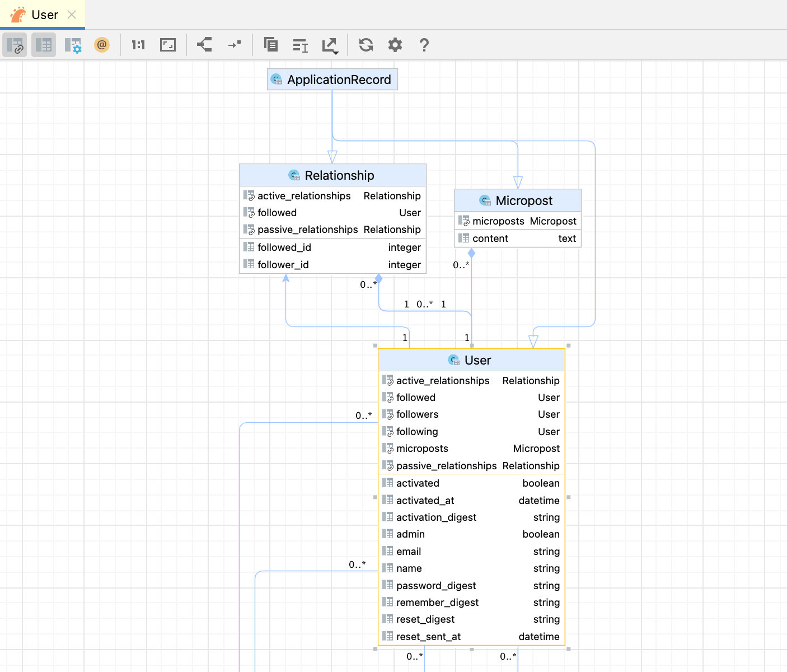Click the Help question mark icon
The width and height of the screenshot is (787, 672).
coord(424,45)
